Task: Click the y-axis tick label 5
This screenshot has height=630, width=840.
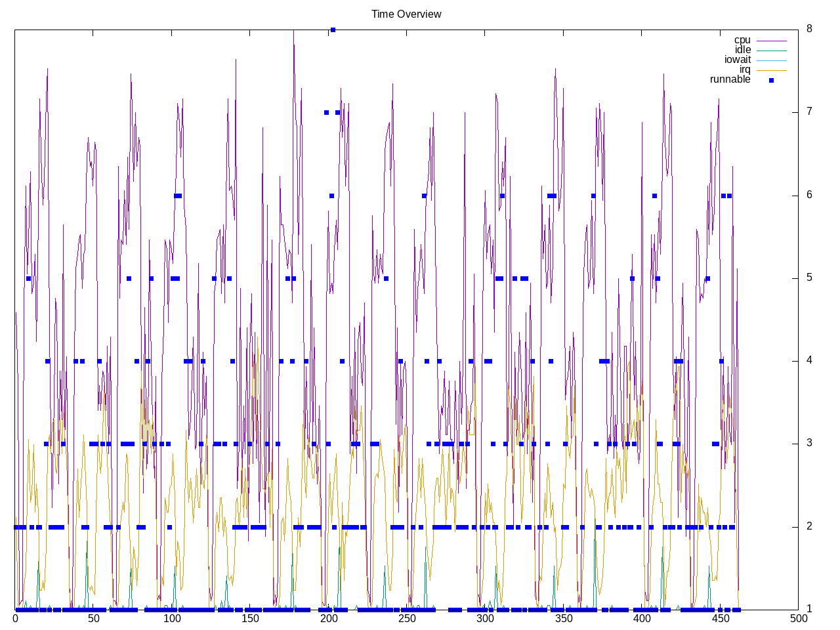Action: (809, 278)
